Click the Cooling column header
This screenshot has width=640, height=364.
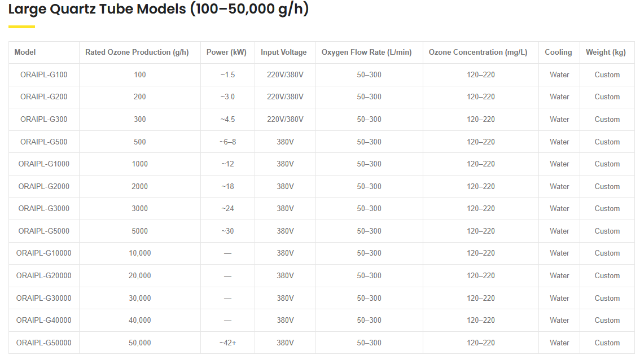(x=558, y=52)
